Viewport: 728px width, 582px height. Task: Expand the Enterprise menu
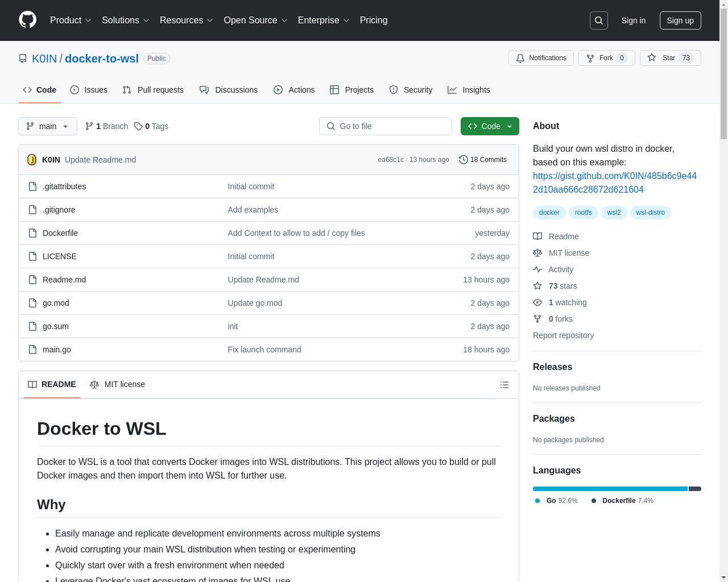click(324, 20)
